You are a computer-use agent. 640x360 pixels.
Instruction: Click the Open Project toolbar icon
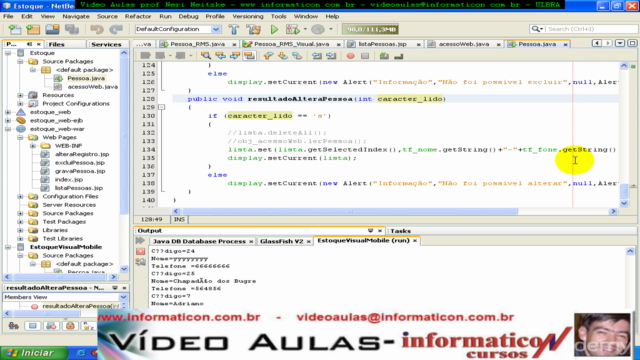coord(52,29)
